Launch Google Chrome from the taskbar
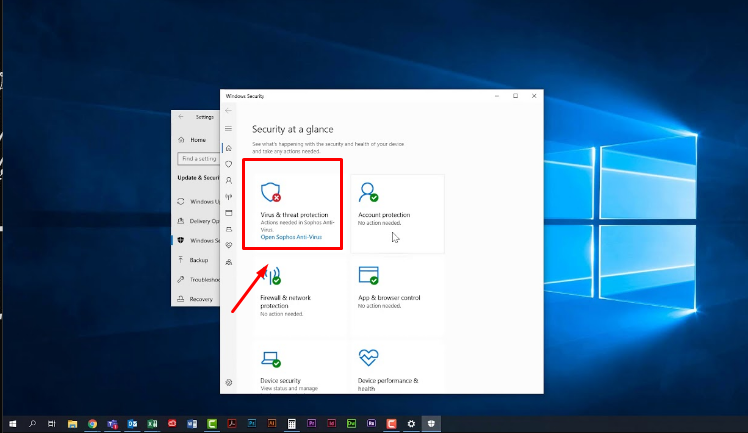The image size is (748, 433). (92, 423)
